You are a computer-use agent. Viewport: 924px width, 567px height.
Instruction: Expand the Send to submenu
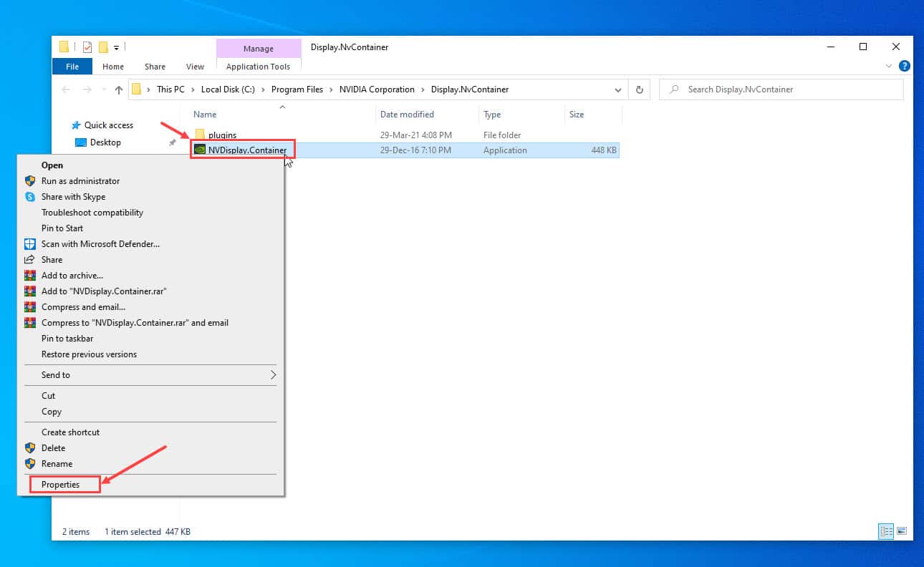click(151, 375)
